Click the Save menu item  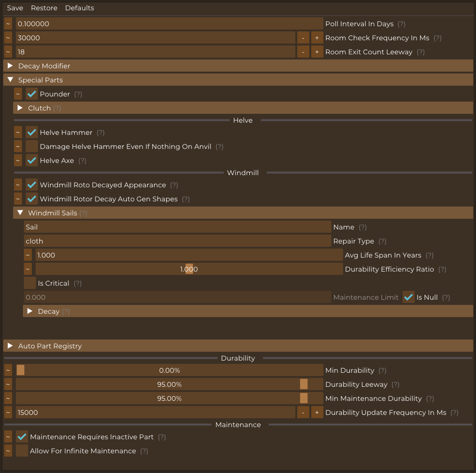(x=15, y=8)
